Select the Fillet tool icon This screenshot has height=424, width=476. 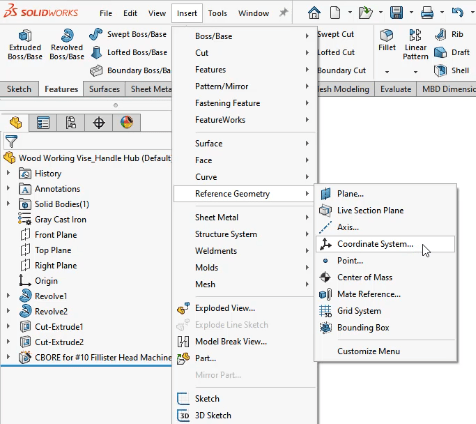tap(387, 35)
